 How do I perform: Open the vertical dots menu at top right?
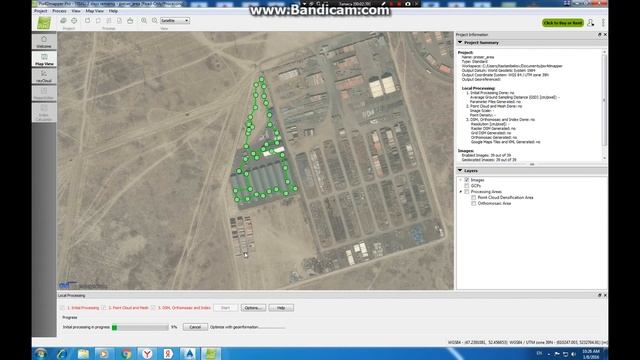pos(603,23)
